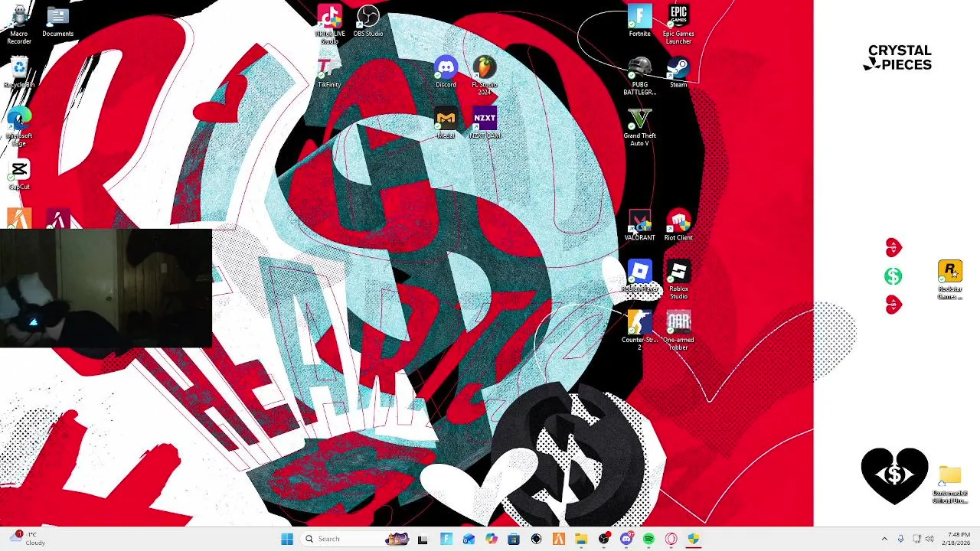This screenshot has height=551, width=980.
Task: Open File Explorer from the taskbar
Action: click(x=581, y=539)
